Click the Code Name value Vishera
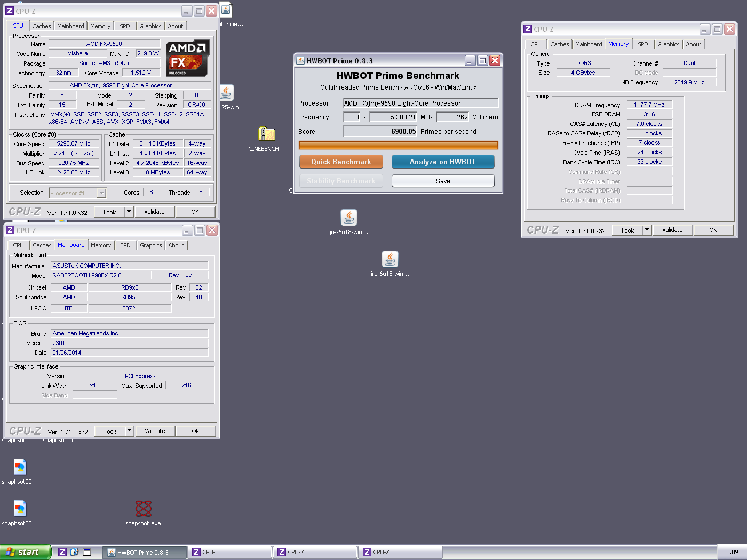747x560 pixels. [x=78, y=53]
